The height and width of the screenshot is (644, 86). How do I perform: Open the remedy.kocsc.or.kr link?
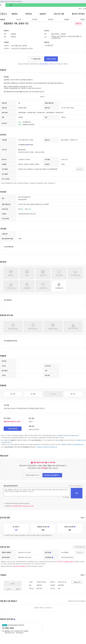click(23, 506)
